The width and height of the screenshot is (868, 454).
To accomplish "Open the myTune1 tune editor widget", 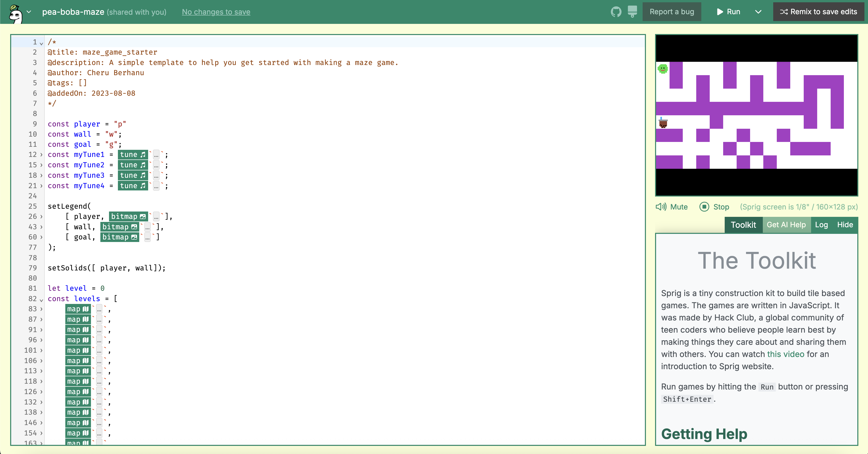I will point(133,155).
